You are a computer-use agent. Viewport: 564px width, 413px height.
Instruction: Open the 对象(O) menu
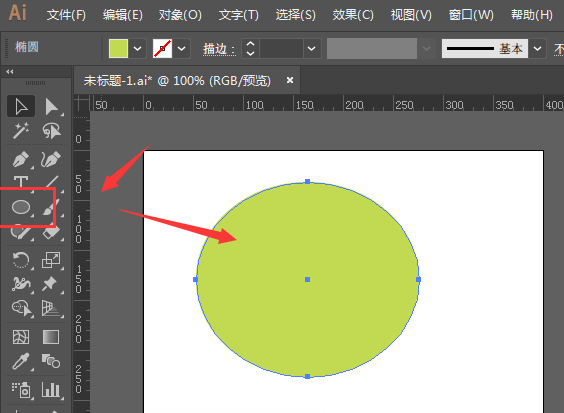pos(180,15)
